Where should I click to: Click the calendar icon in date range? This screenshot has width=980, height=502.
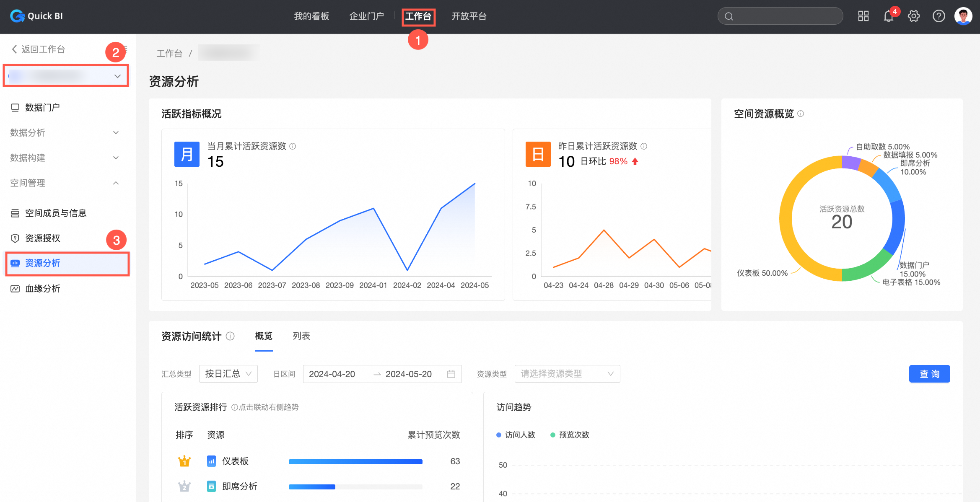(451, 374)
